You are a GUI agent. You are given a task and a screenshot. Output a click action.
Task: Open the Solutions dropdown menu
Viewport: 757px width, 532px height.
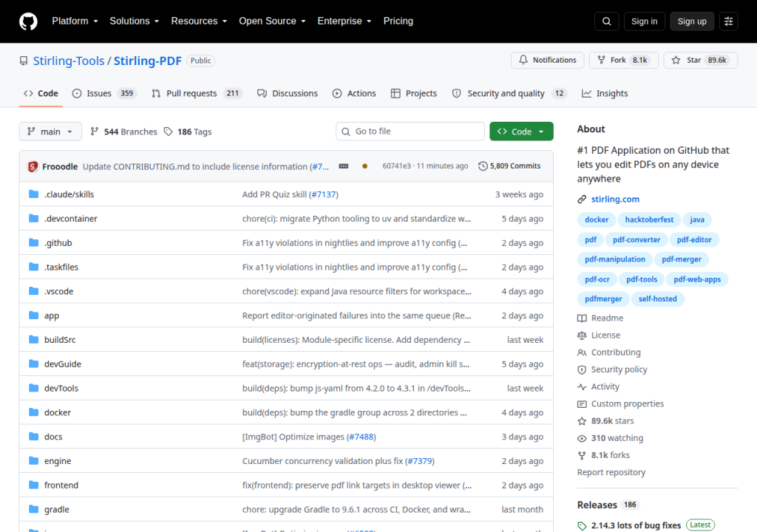click(x=135, y=21)
